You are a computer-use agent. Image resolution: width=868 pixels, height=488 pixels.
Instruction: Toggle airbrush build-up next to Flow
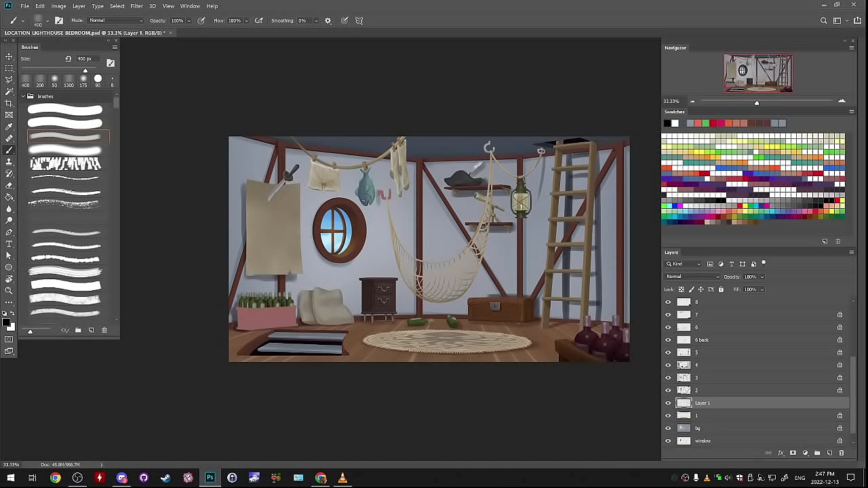[258, 20]
